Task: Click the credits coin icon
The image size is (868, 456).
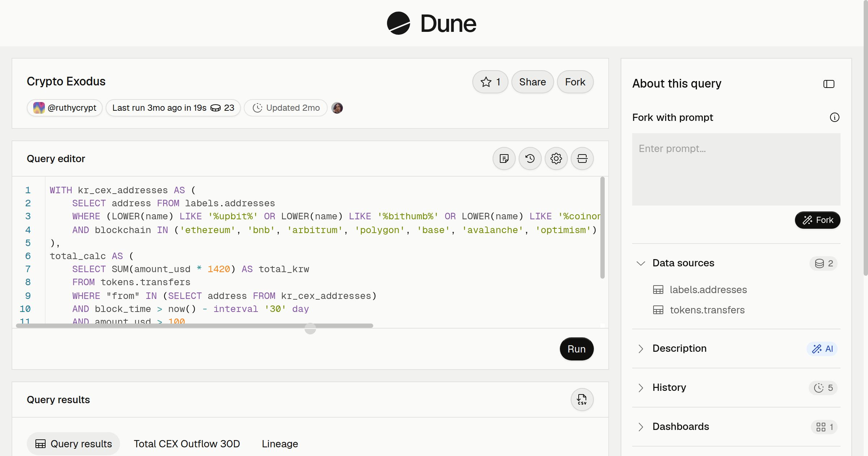Action: 216,108
